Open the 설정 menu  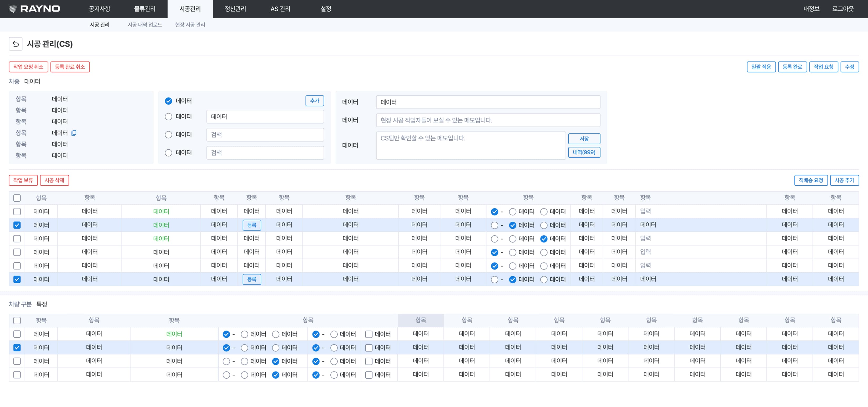[x=326, y=9]
